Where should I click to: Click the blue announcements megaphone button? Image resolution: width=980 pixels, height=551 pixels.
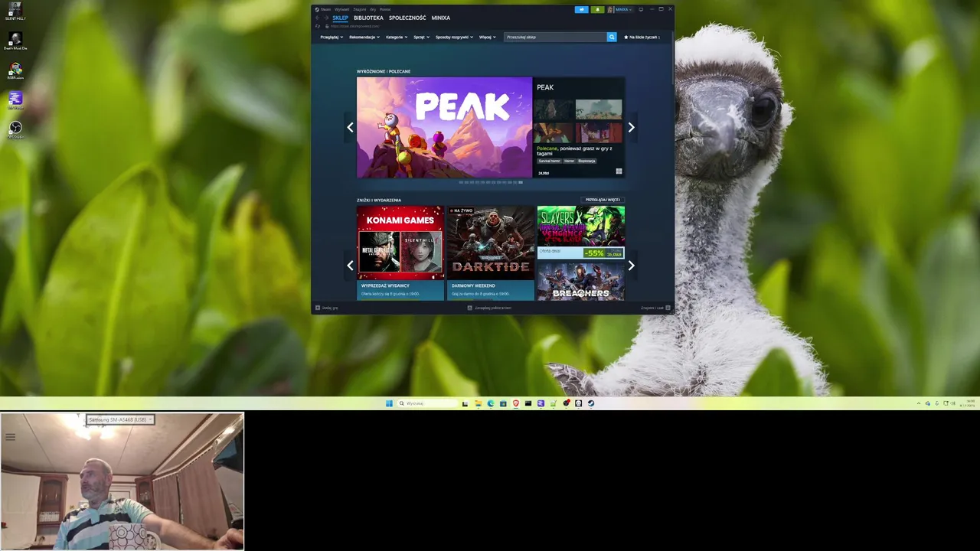click(x=582, y=9)
